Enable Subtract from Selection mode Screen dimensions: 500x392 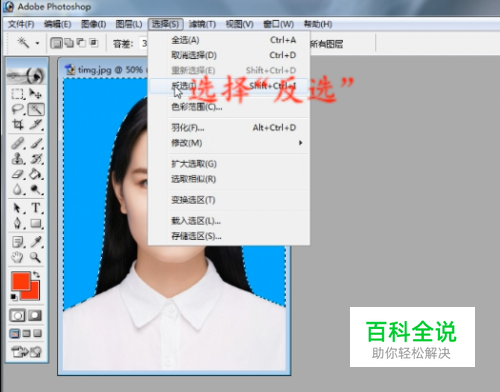point(81,43)
